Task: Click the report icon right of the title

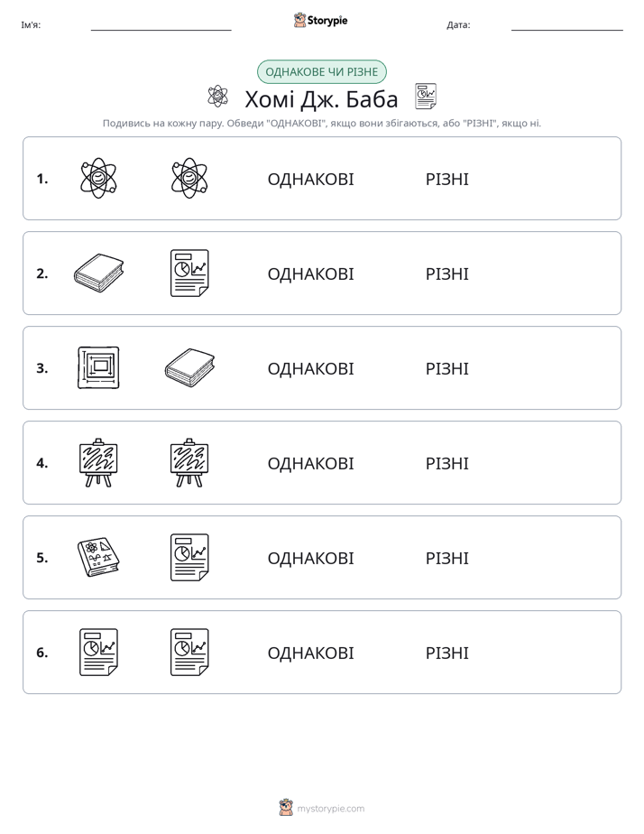Action: click(x=426, y=97)
